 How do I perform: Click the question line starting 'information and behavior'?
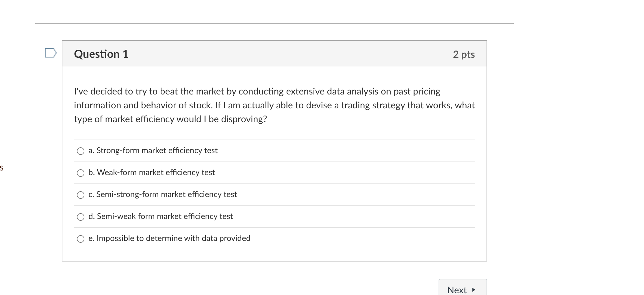274,105
